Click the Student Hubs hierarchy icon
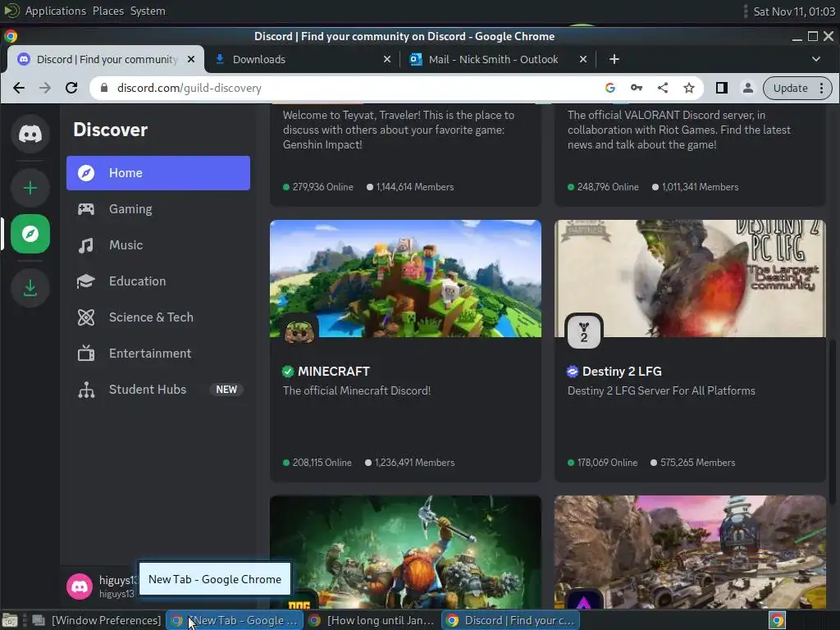The width and height of the screenshot is (840, 630). click(x=85, y=390)
